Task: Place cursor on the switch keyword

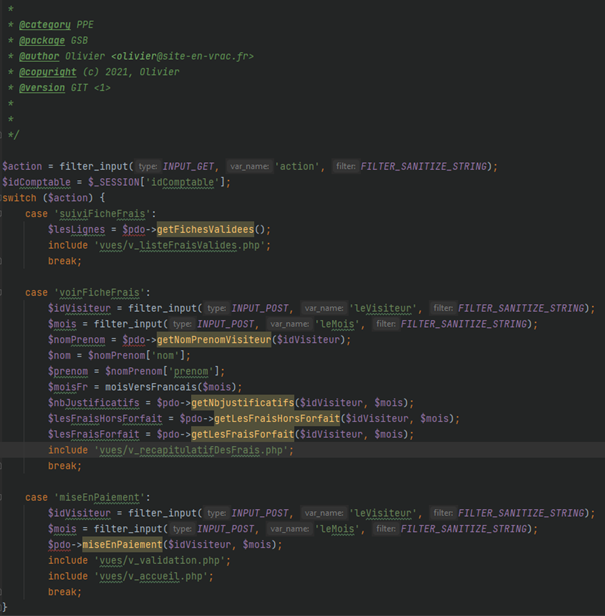Action: tap(20, 198)
